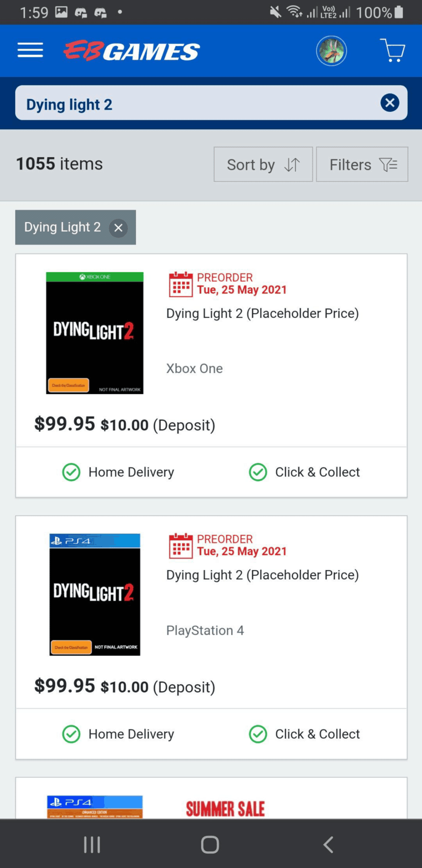The image size is (422, 868).
Task: Open the user profile avatar
Action: [332, 51]
